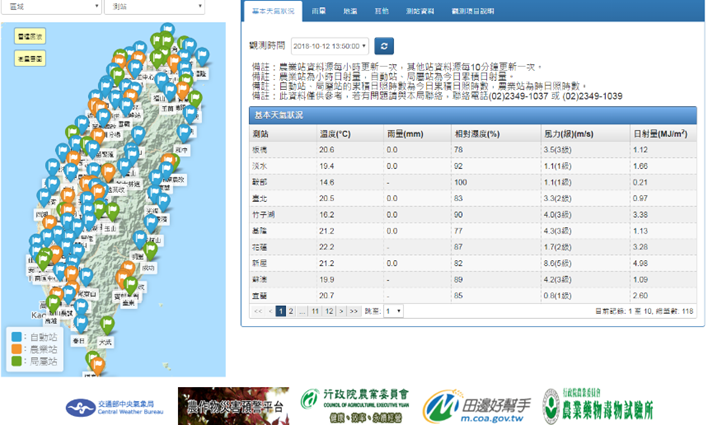Click the blue refresh button beside observation time

click(384, 46)
